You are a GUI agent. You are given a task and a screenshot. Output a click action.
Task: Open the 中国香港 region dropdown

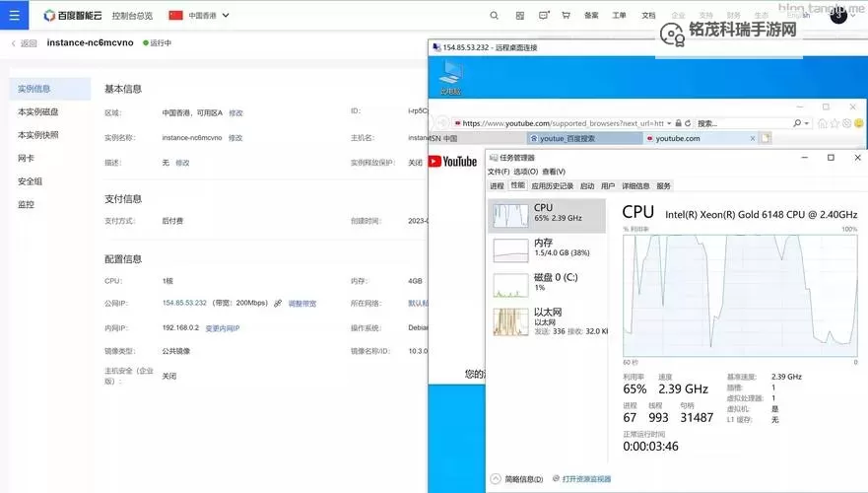click(x=199, y=16)
